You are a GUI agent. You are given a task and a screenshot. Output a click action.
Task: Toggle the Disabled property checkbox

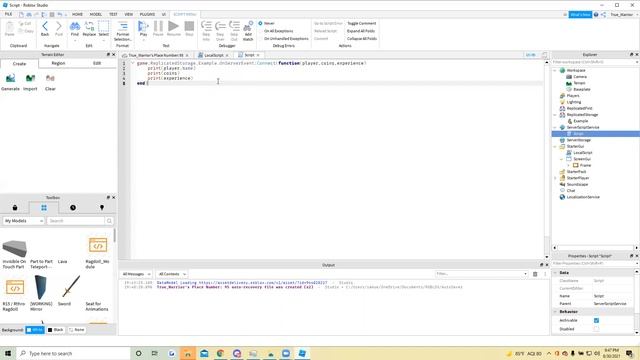(596, 329)
